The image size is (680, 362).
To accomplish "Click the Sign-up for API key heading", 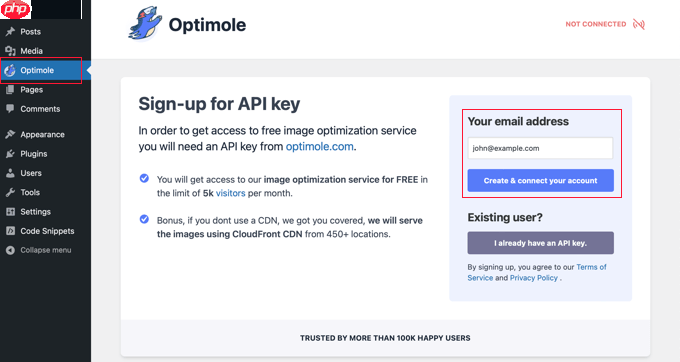I will coord(219,104).
